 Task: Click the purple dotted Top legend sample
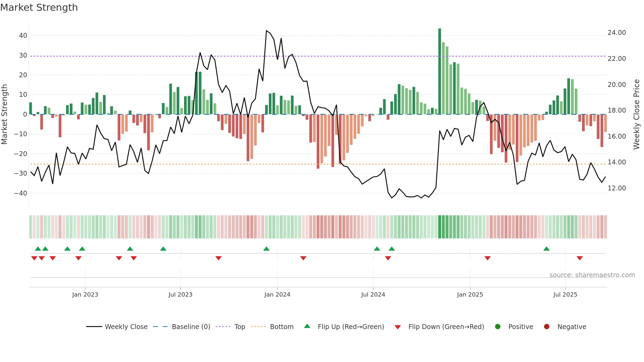pos(223,327)
